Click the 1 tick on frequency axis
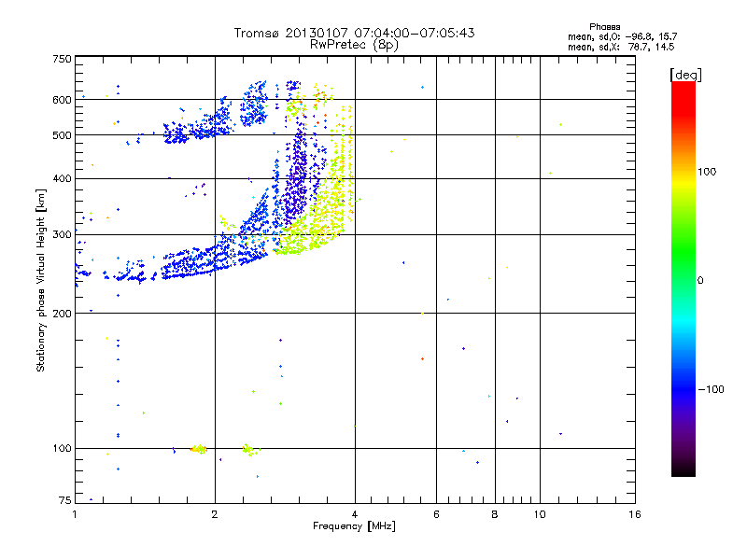 pos(76,515)
